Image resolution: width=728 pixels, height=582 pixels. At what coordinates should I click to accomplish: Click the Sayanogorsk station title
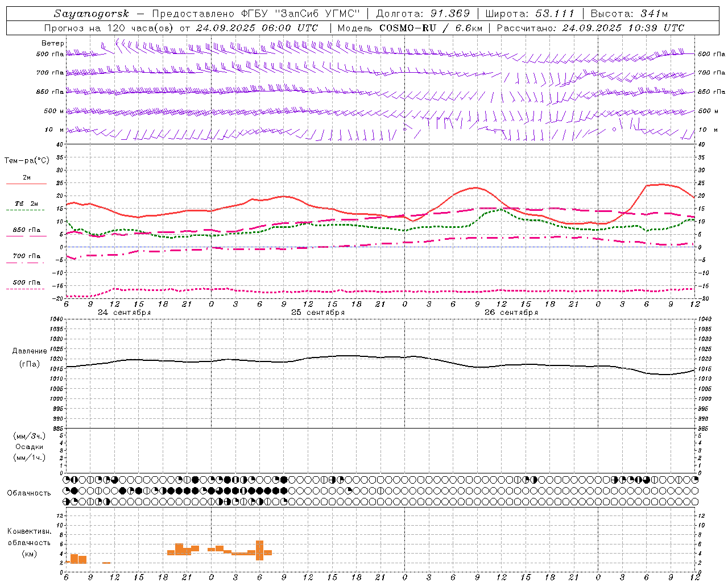tap(91, 14)
